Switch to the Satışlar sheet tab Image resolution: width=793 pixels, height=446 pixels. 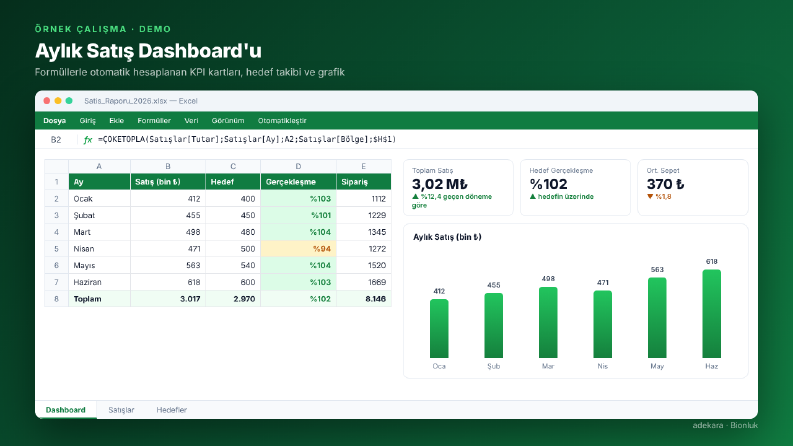pyautogui.click(x=121, y=410)
